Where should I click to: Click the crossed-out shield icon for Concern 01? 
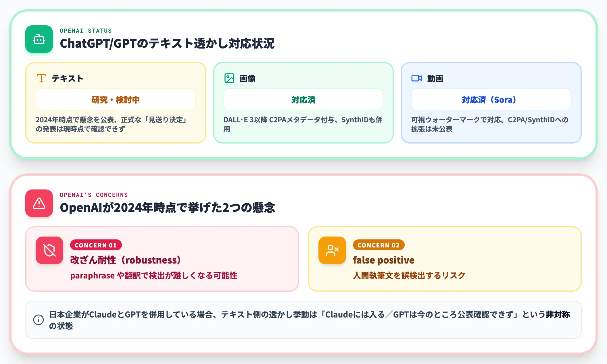click(49, 250)
